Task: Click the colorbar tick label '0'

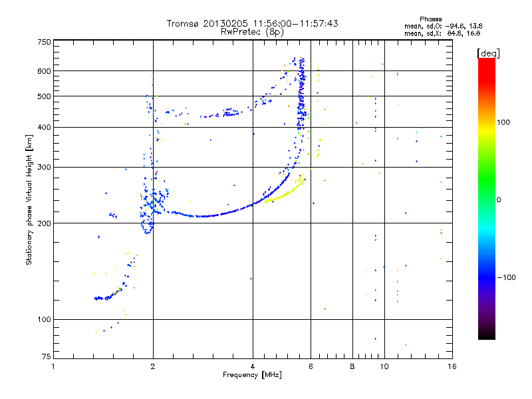Action: click(x=498, y=199)
